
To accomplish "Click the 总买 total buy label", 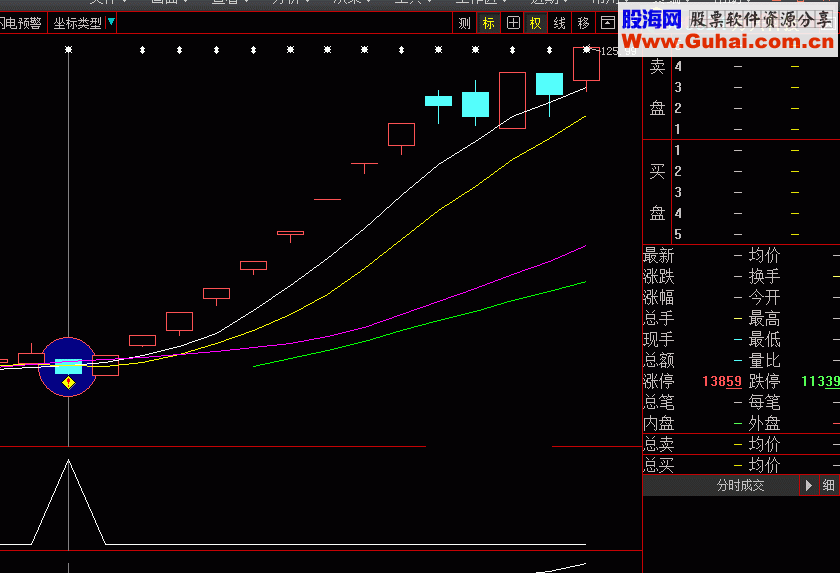I will [658, 465].
